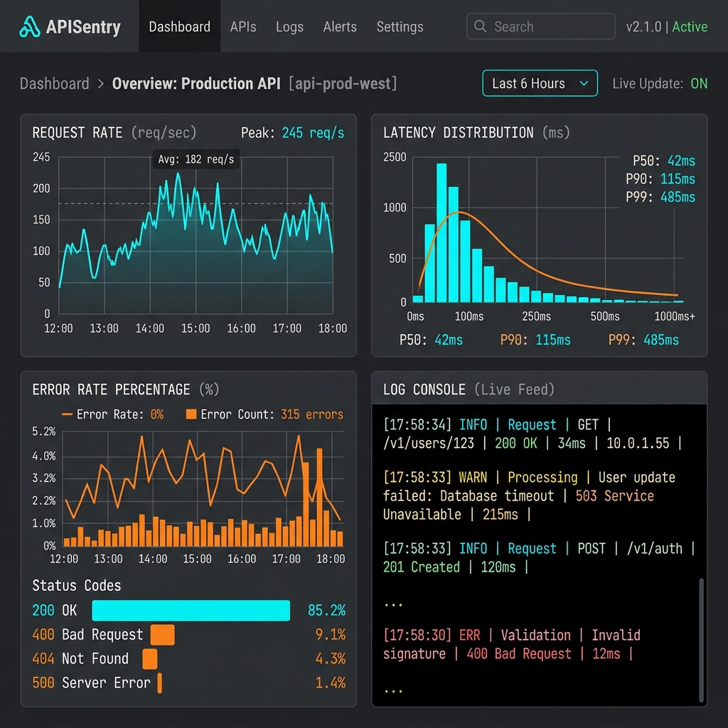Expand the first log ellipsis after 201 Created
This screenshot has width=728, height=728.
(x=393, y=605)
